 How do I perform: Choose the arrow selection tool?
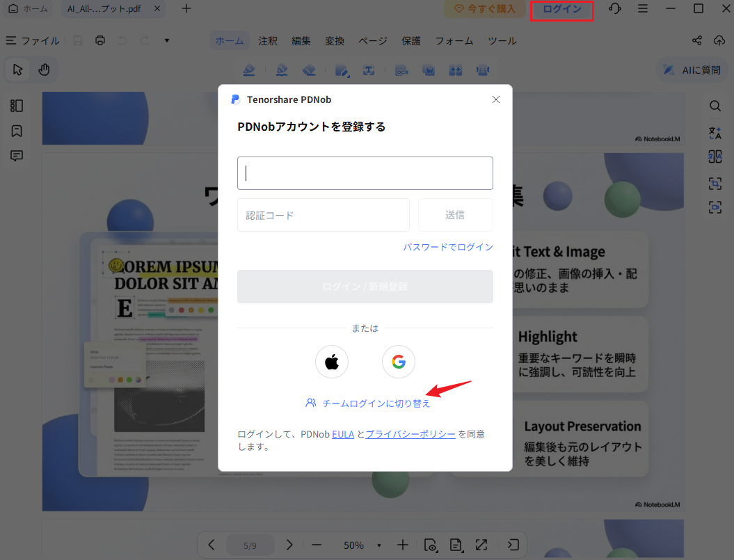[18, 70]
